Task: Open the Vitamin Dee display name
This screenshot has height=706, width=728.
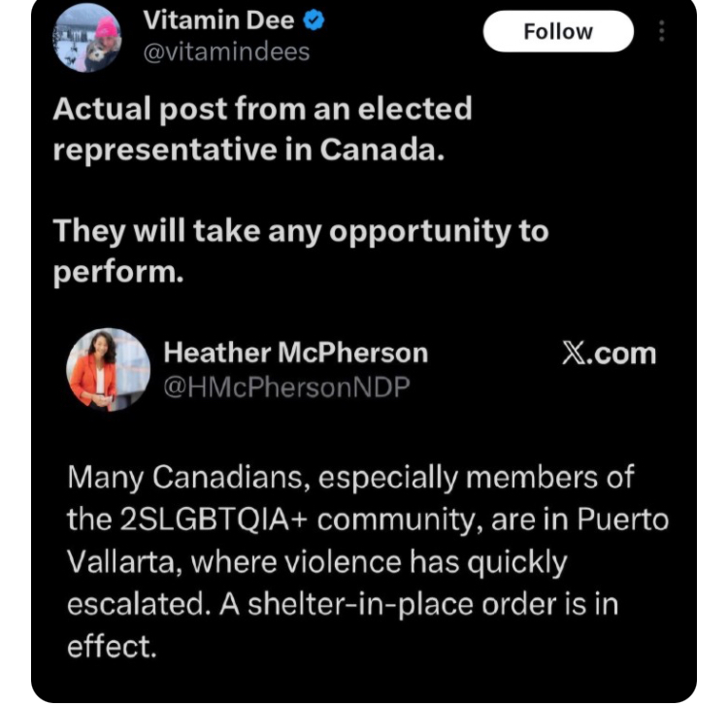Action: tap(217, 20)
